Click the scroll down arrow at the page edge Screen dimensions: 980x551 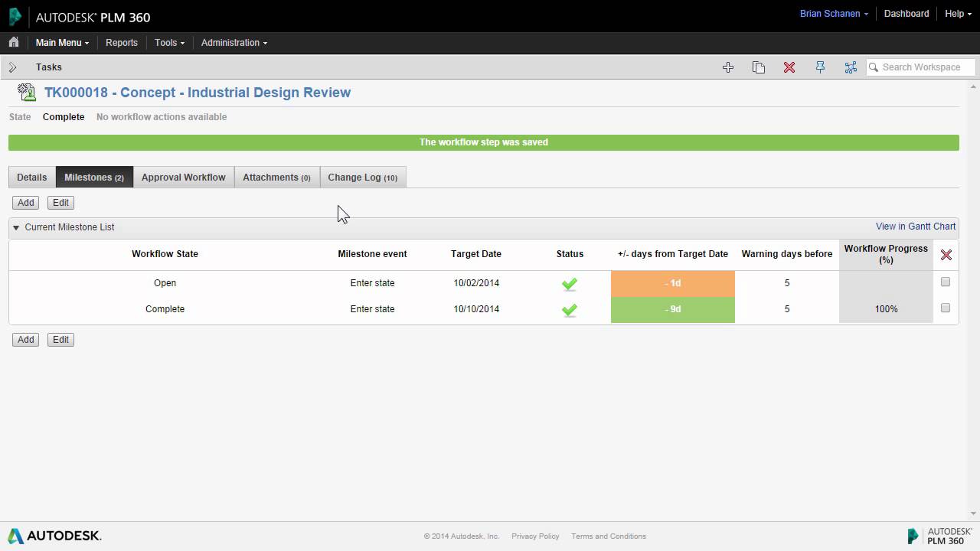coord(975,514)
